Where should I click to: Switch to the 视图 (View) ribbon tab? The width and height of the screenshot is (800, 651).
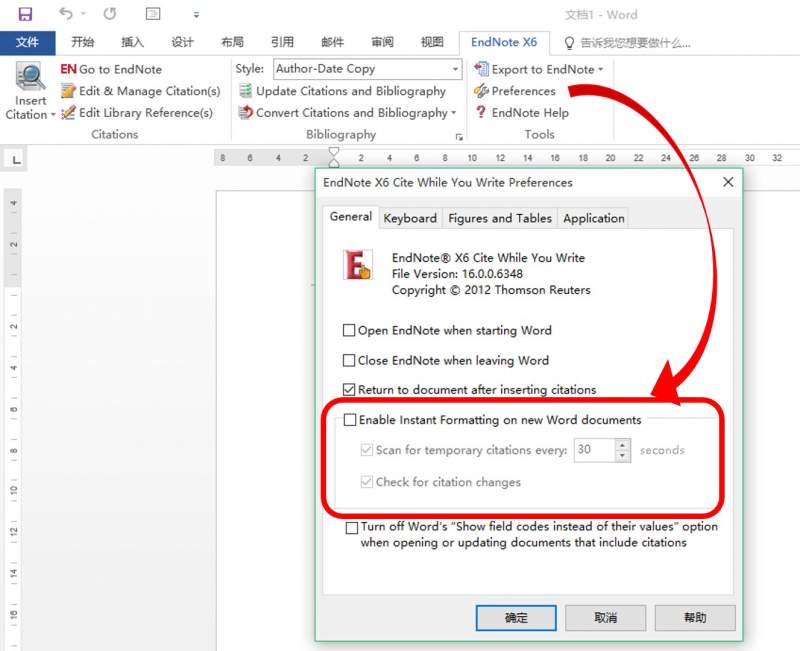pos(432,42)
